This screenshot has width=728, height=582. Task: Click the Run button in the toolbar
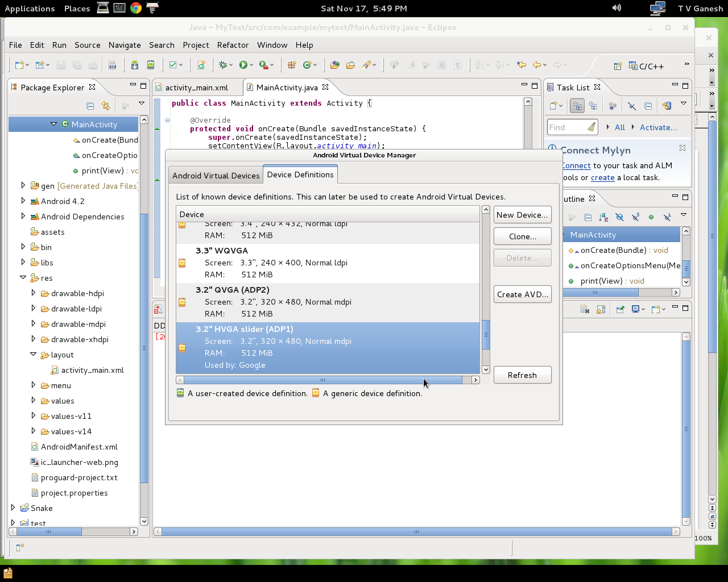(243, 65)
